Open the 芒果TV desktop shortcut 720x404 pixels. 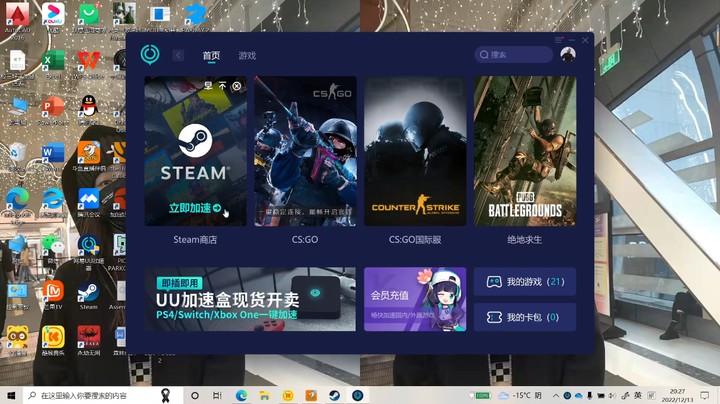coord(53,294)
